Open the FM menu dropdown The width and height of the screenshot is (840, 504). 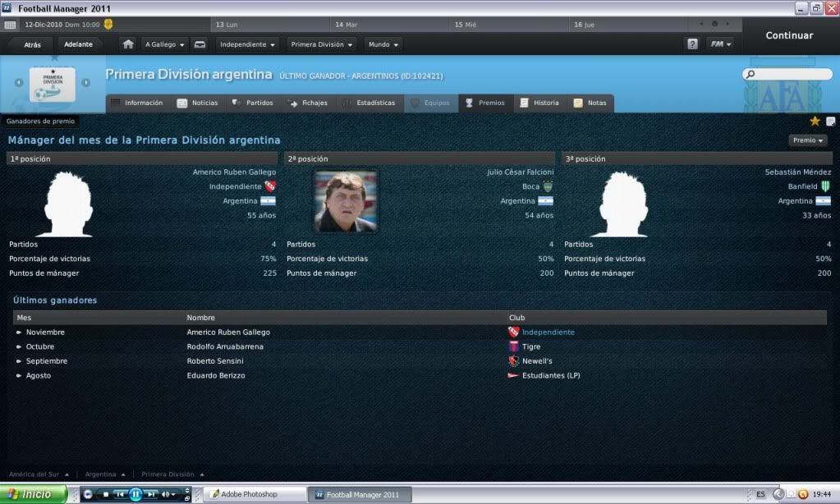tap(721, 44)
